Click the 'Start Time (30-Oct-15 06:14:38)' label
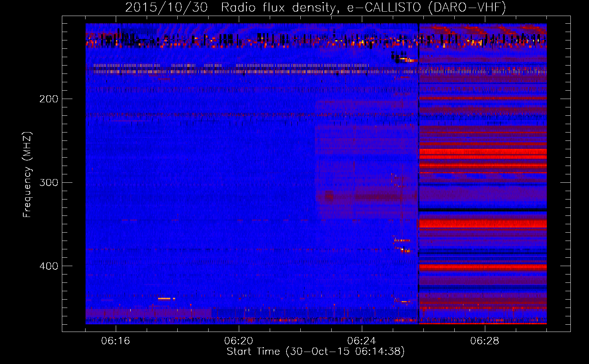This screenshot has height=364, width=589. coord(316,352)
